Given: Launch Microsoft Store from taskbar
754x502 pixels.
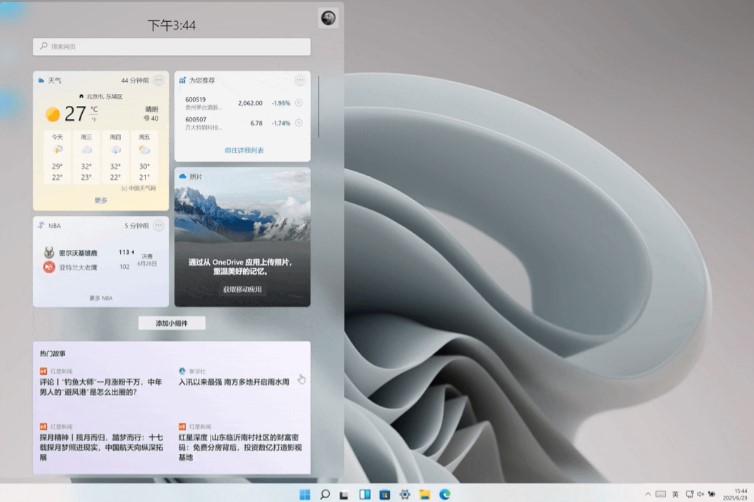Looking at the screenshot, I should click(385, 494).
